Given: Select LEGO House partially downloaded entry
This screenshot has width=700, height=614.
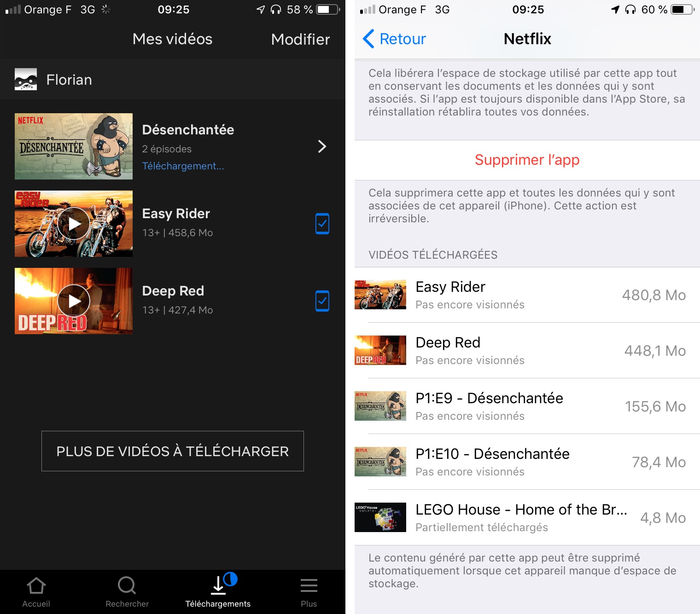Looking at the screenshot, I should click(527, 518).
